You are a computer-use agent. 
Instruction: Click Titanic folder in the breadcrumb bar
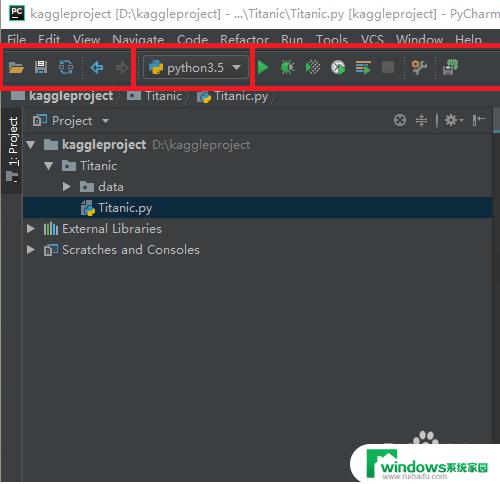pos(155,96)
